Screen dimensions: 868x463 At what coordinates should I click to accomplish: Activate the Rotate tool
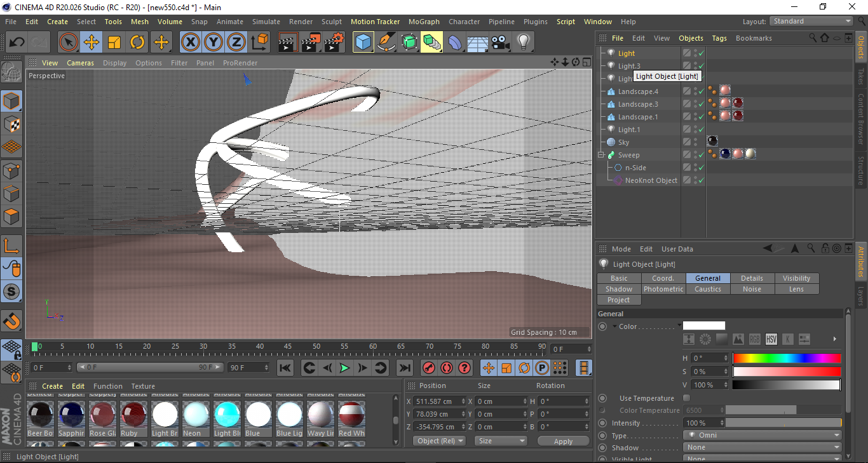137,43
